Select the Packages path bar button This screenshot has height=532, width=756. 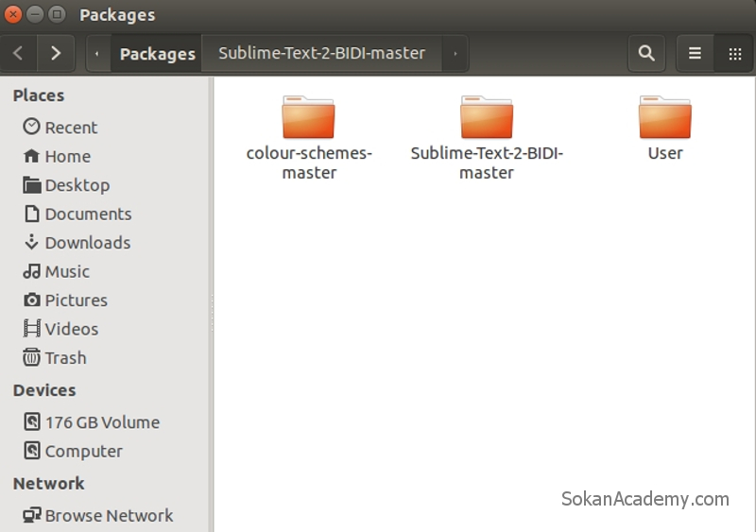tap(157, 53)
